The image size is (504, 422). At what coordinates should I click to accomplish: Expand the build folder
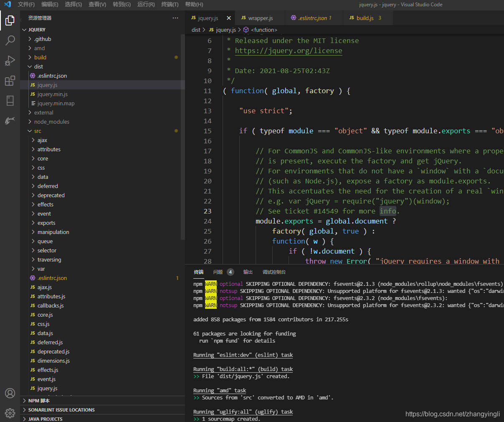click(x=100, y=57)
